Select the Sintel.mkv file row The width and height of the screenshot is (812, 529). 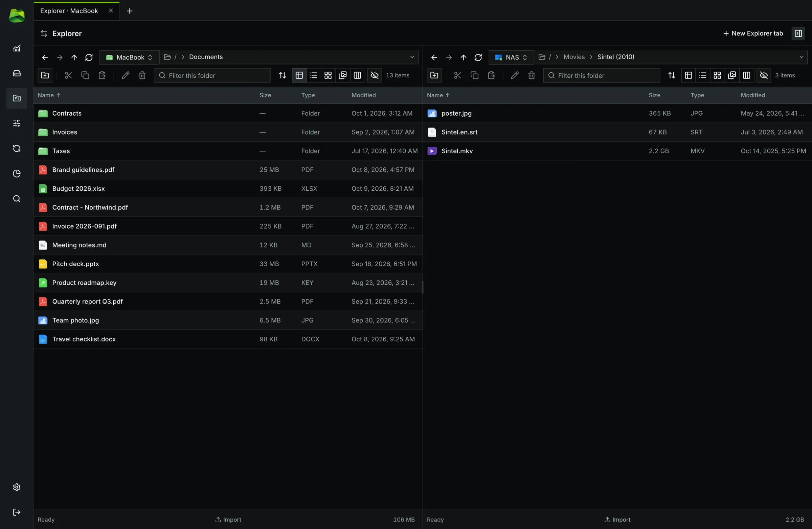[617, 151]
